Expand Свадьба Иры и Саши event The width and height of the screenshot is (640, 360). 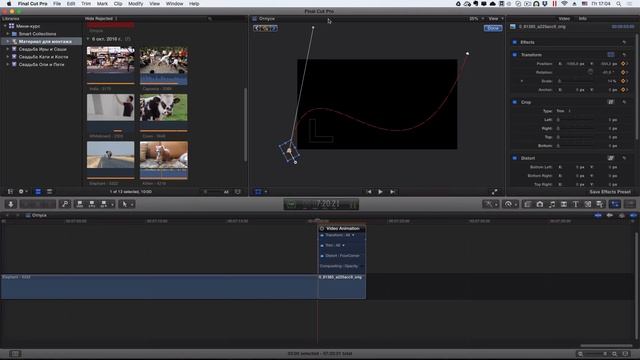(x=8, y=49)
